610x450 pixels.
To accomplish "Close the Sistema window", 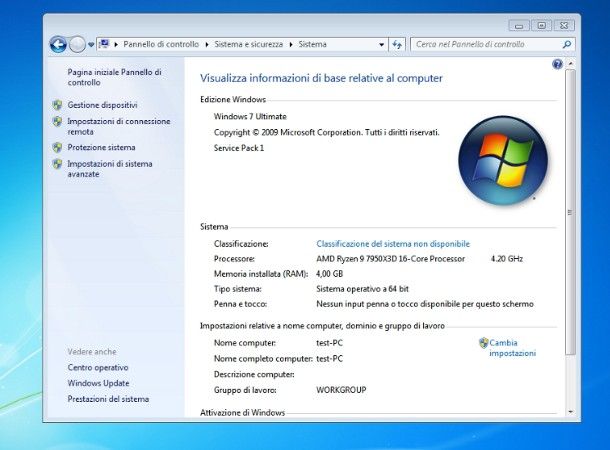I will [x=564, y=26].
